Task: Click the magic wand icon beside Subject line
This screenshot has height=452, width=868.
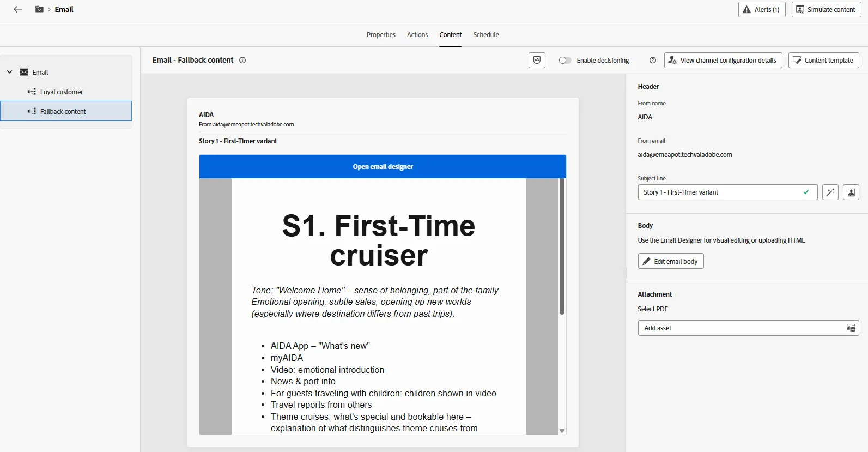Action: pyautogui.click(x=830, y=192)
